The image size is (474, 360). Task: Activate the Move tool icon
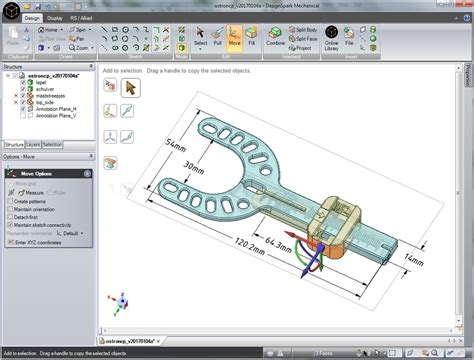tap(234, 37)
